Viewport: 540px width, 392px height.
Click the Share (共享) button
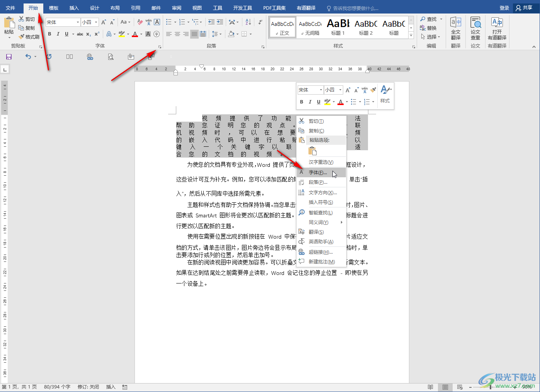[524, 8]
